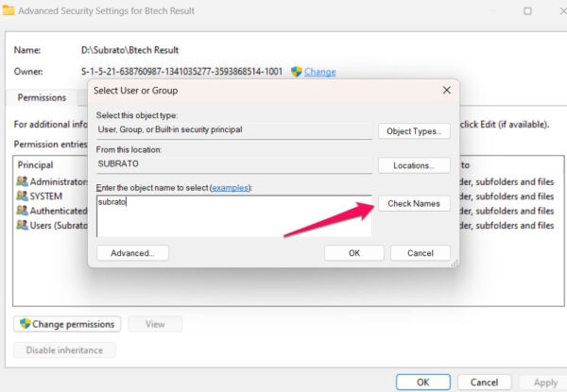Cancel the Select User or Group dialog
Image resolution: width=567 pixels, height=392 pixels.
(x=420, y=253)
